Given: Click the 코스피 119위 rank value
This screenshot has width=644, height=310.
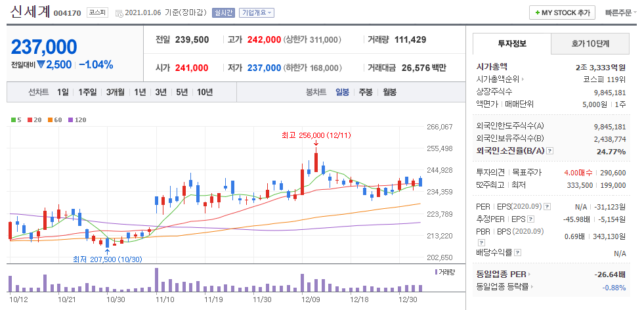Looking at the screenshot, I should [604, 79].
